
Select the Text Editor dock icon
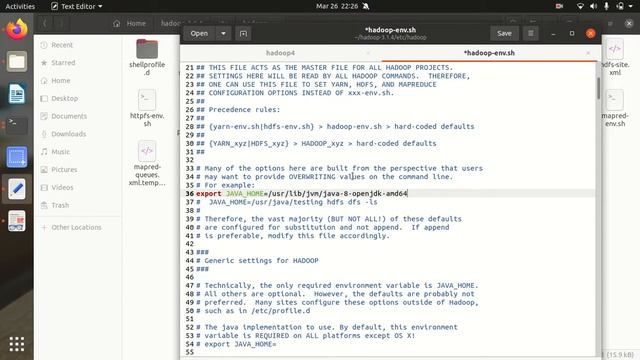pos(17,189)
